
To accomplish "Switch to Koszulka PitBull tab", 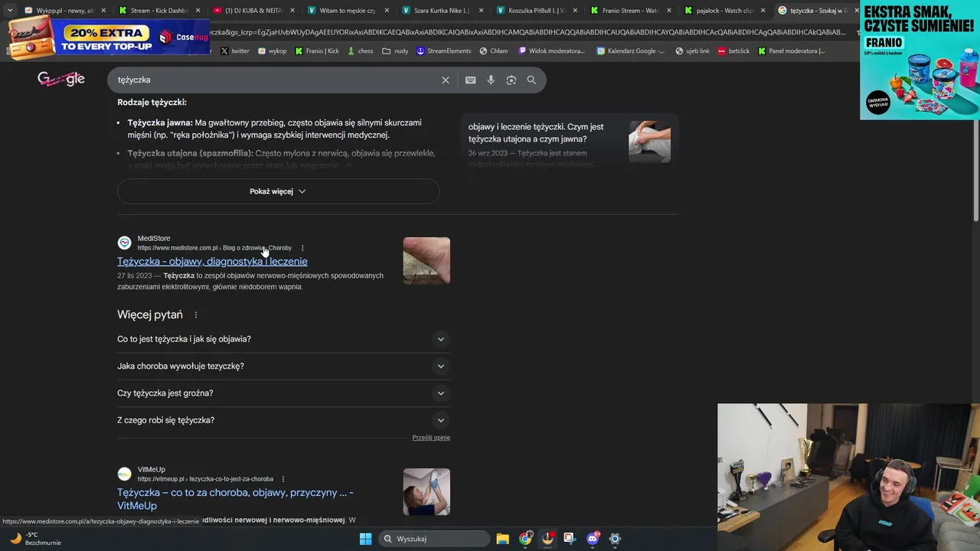I will [536, 11].
